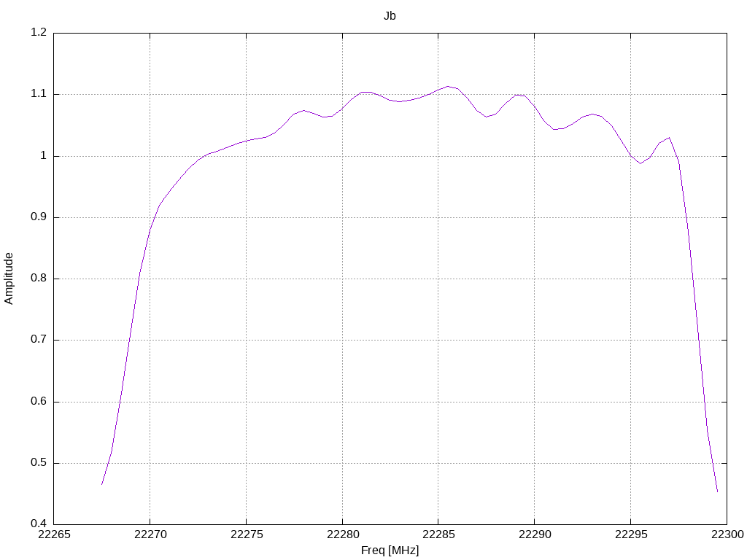Click the x-axis tick label "22295"
Screen dimensions: 747x560
point(631,534)
